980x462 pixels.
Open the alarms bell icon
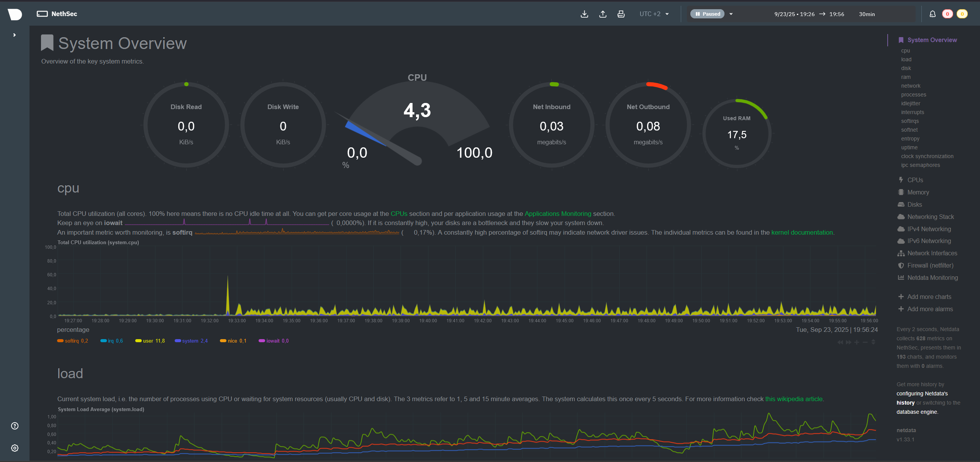pos(932,14)
